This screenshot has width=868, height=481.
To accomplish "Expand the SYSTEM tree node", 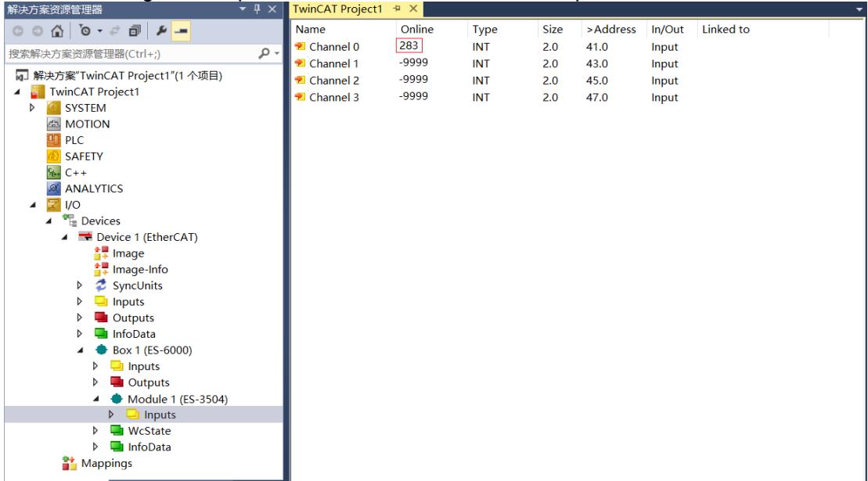I will (x=32, y=108).
